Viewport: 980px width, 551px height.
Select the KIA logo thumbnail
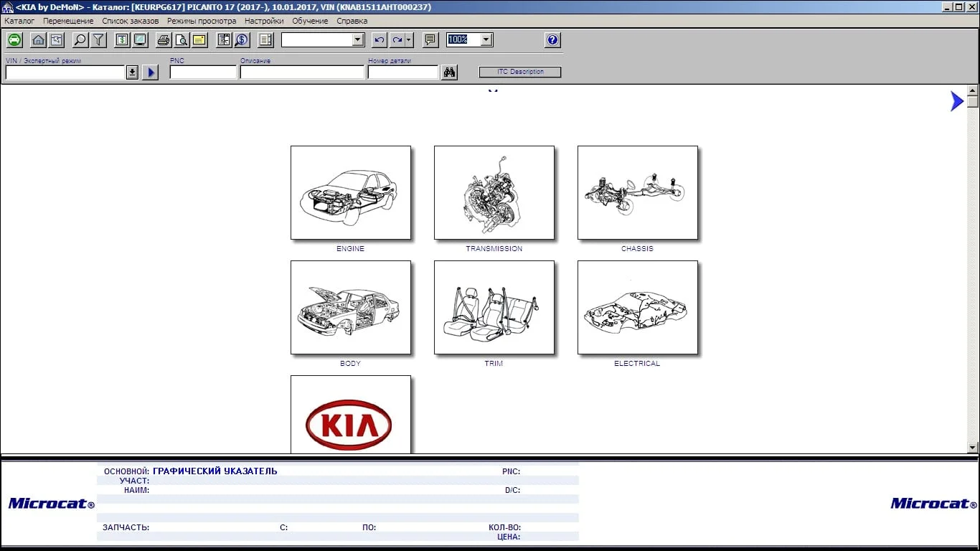click(351, 415)
